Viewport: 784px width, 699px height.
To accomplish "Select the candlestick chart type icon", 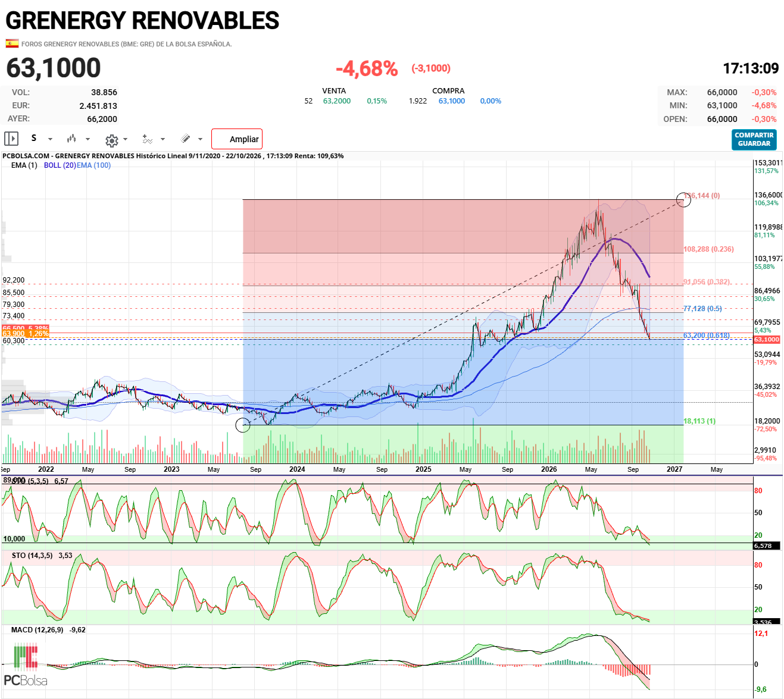I will (71, 139).
